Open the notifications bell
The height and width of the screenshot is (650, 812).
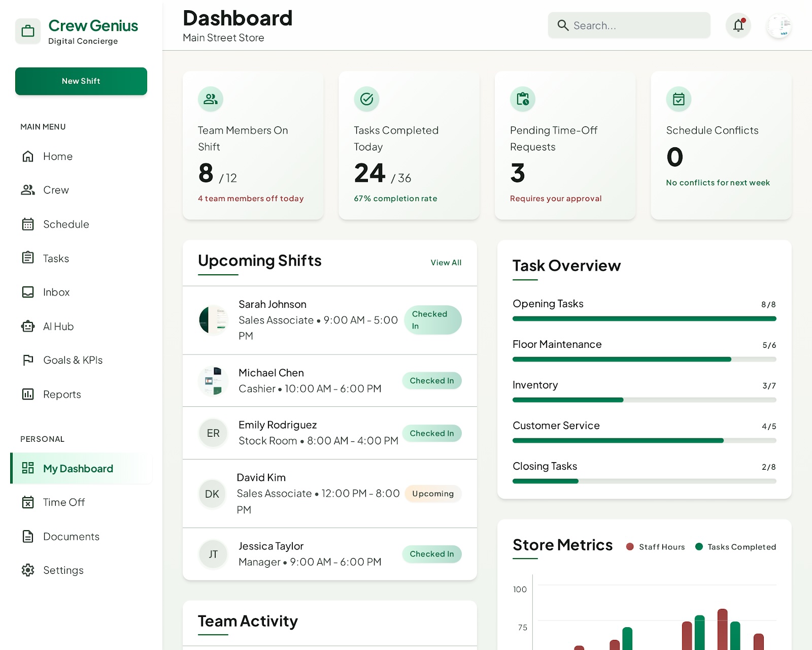point(738,25)
